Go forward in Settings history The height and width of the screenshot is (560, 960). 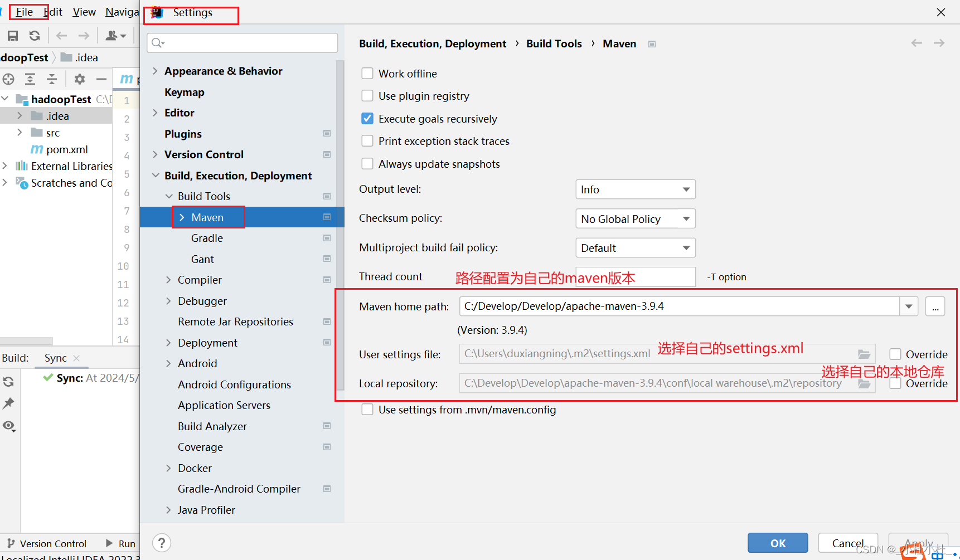coord(939,43)
